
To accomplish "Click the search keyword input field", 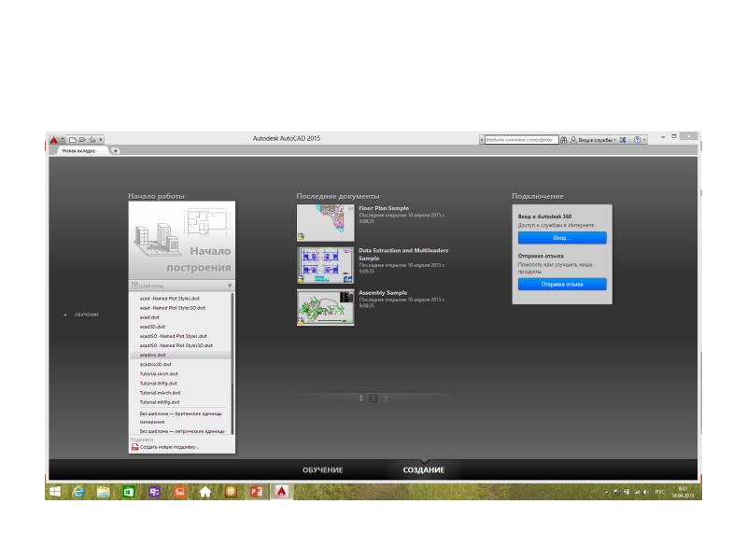I will point(521,140).
